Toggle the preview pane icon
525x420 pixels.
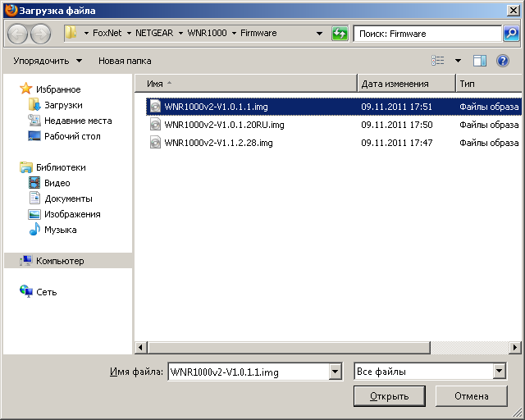479,61
